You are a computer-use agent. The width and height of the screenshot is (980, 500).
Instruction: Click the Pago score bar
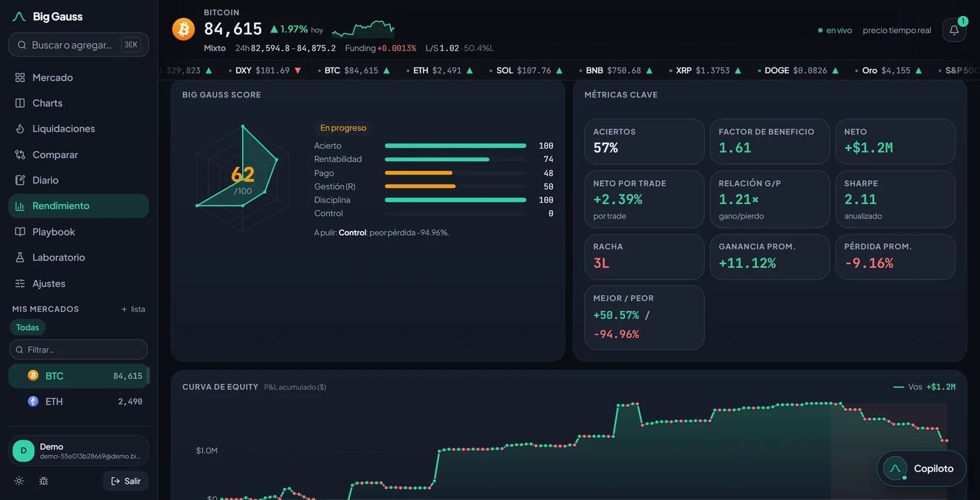pyautogui.click(x=456, y=173)
